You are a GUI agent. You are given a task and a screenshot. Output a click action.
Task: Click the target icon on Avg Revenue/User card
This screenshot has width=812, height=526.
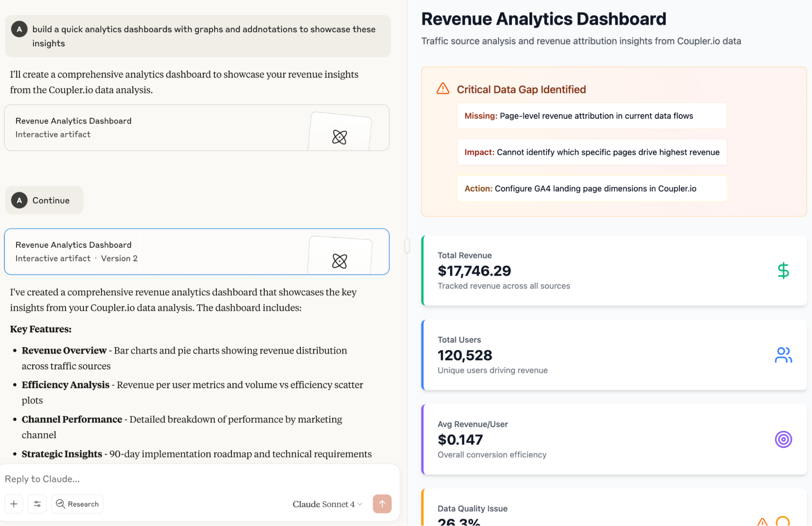pos(783,439)
